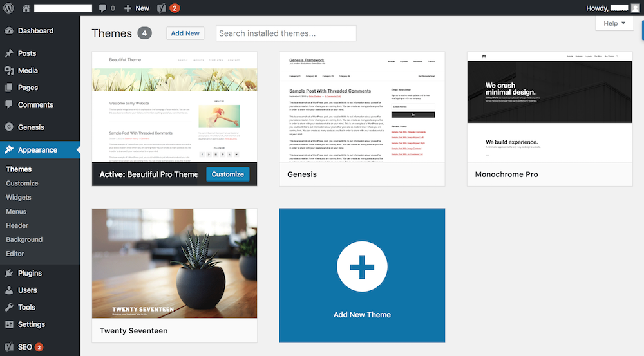Open the site home icon

tap(26, 8)
